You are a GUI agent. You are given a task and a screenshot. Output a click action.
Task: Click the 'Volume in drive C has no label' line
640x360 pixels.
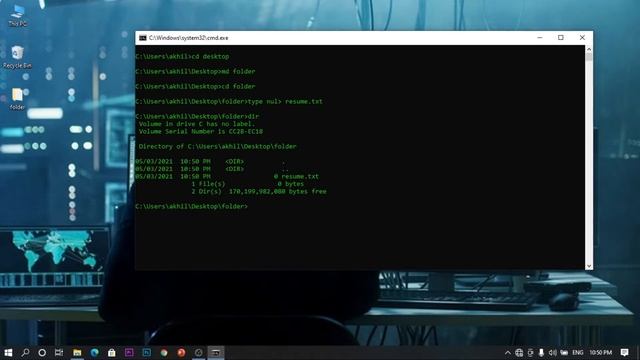coord(196,124)
